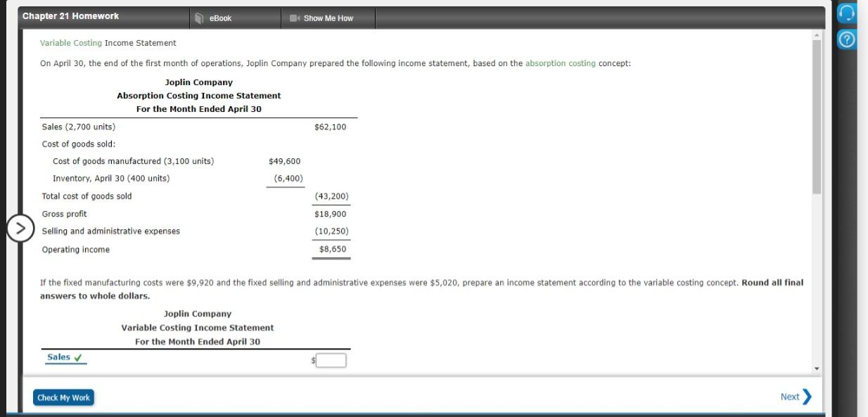This screenshot has width=868, height=417.
Task: Click the scrollbar's down arrow
Action: 816,368
